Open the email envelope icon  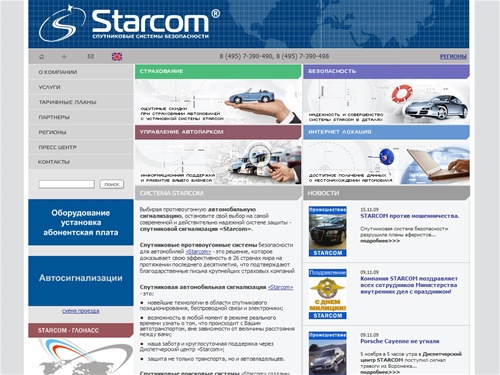point(90,57)
